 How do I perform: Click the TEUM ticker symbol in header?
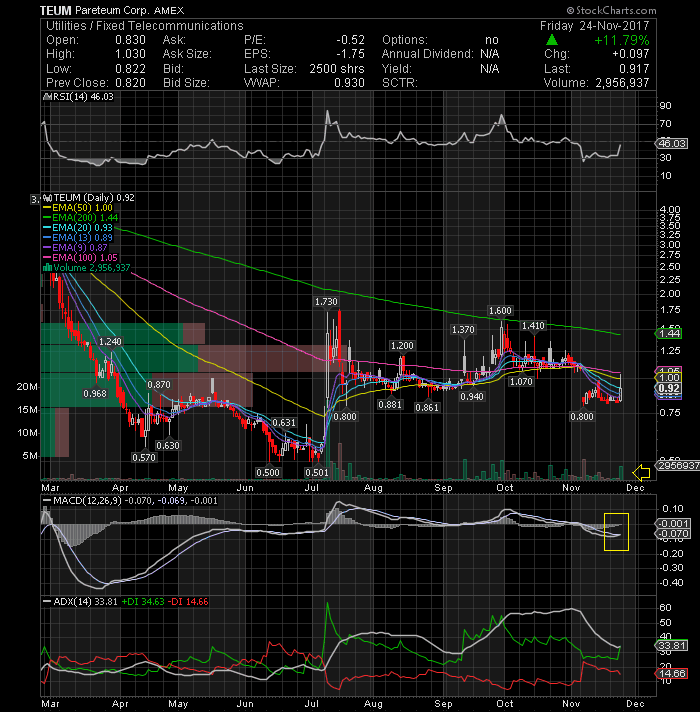point(55,10)
